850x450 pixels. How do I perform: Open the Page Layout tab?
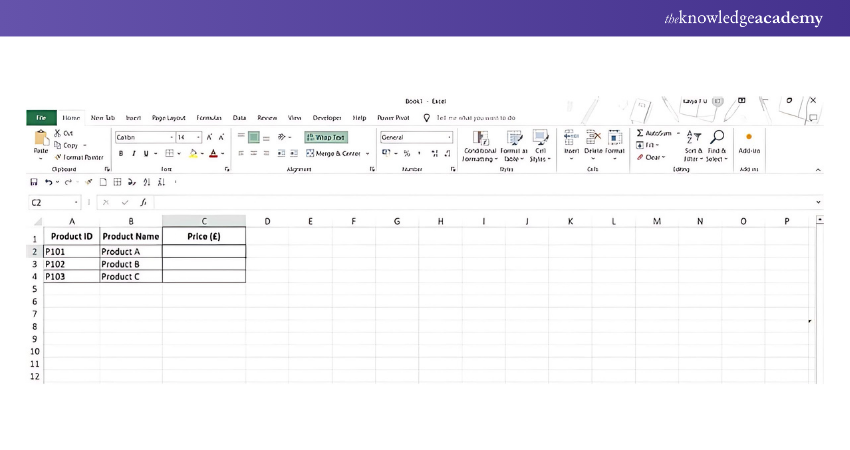click(x=169, y=117)
